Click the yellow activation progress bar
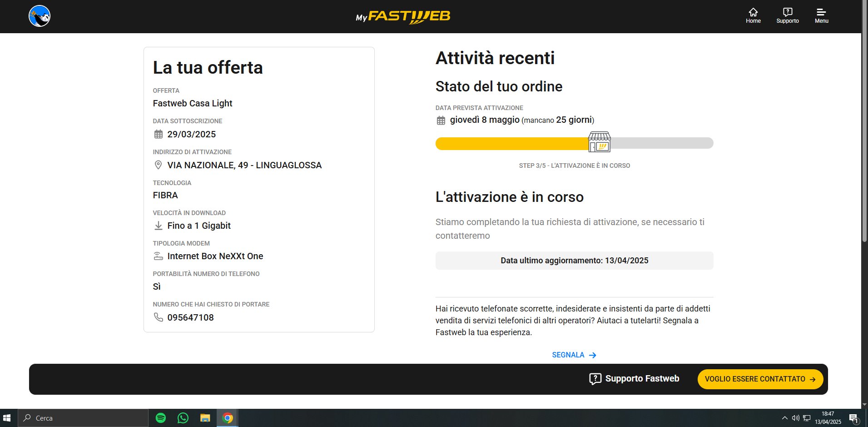This screenshot has width=868, height=427. coord(512,143)
